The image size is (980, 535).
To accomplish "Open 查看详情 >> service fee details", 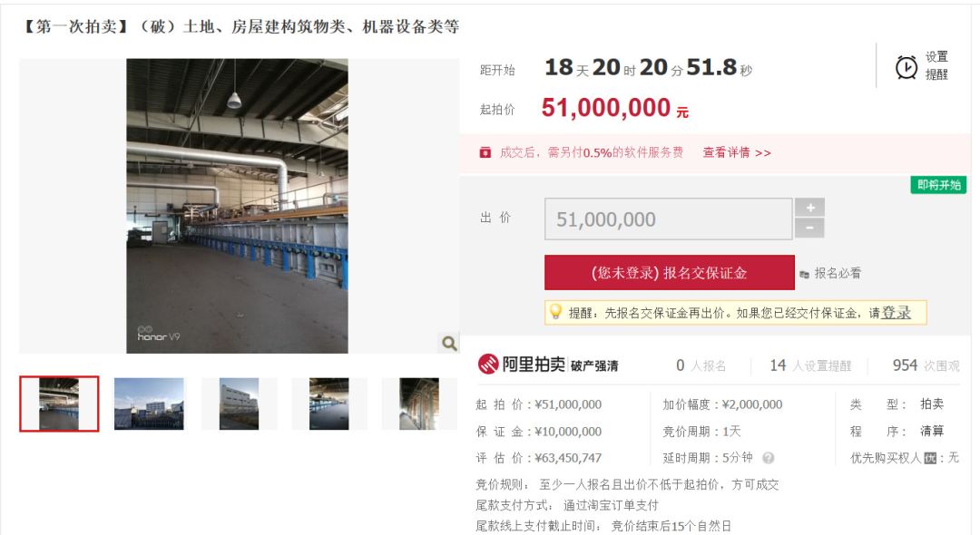I will click(736, 152).
